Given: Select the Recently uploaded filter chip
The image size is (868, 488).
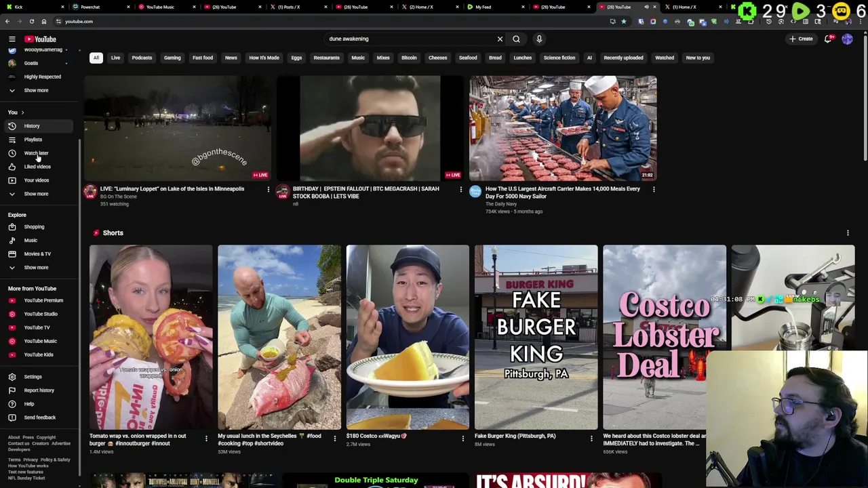Looking at the screenshot, I should 623,58.
